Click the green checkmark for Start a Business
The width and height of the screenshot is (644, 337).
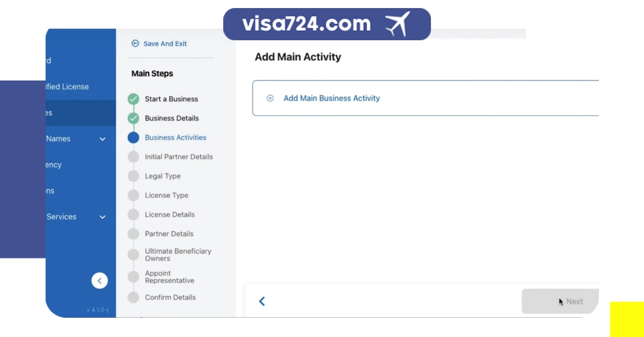(133, 99)
